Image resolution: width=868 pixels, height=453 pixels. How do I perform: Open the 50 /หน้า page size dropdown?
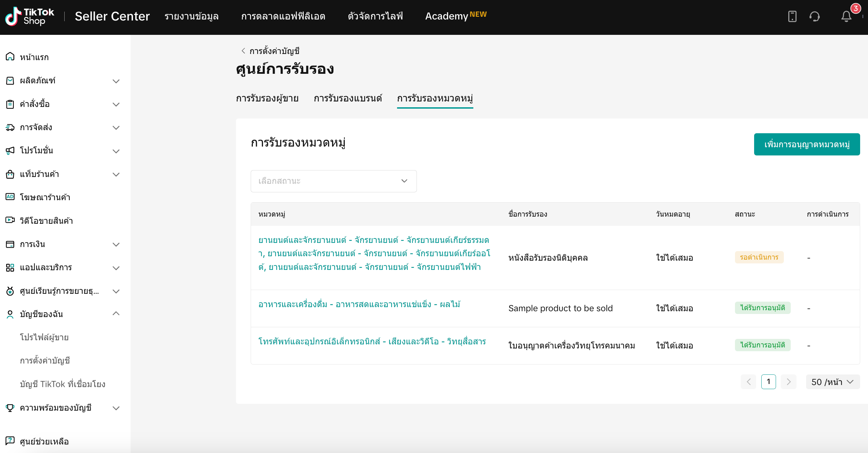tap(832, 382)
